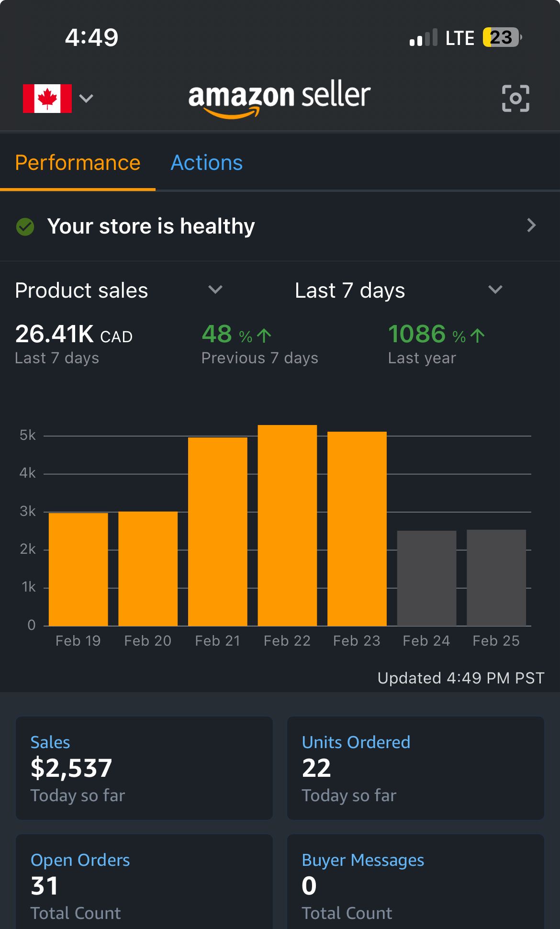The image size is (560, 929).
Task: Open the Units Ordered card
Action: [x=415, y=768]
